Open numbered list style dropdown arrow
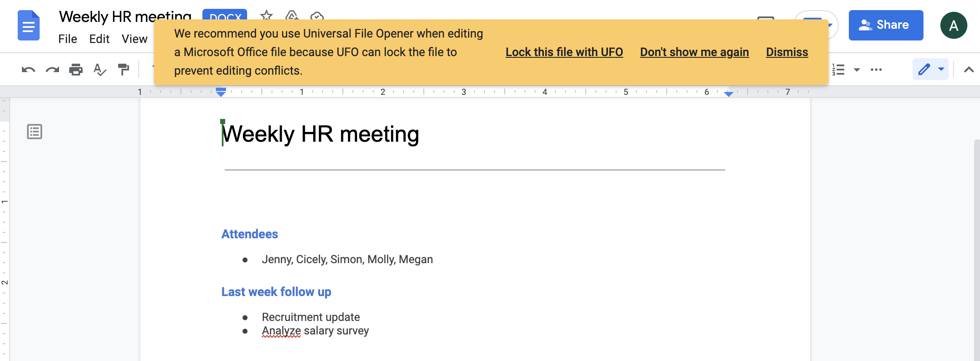 tap(857, 70)
